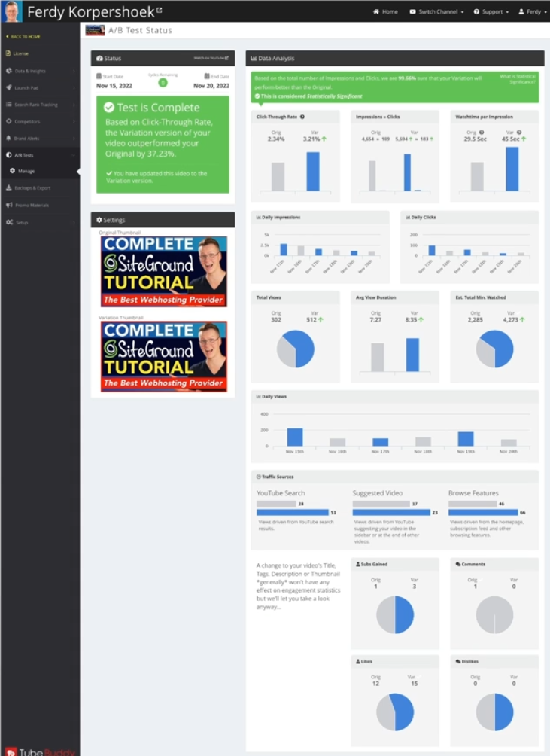Click help icon beside Watchtime Orig label
Viewport: 550px width, 756px height.
(x=482, y=133)
